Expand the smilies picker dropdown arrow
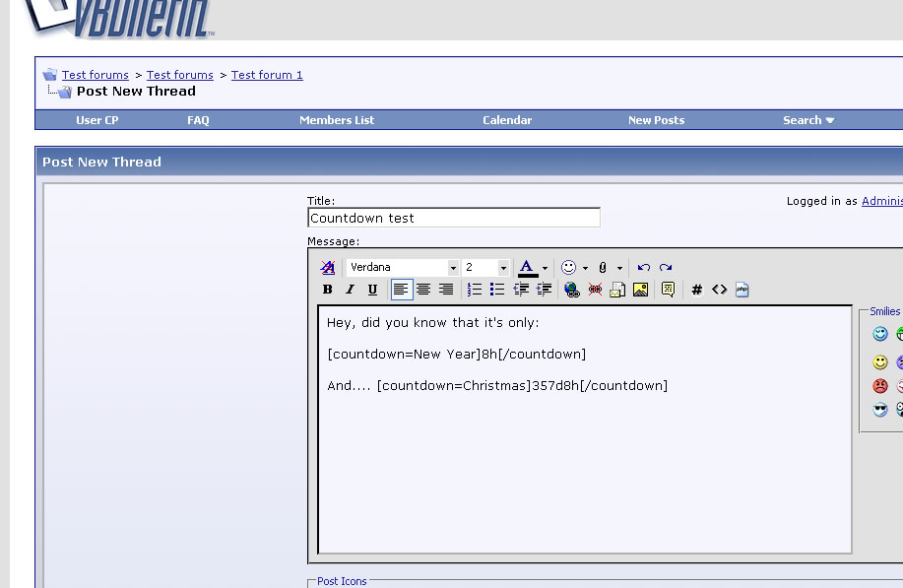This screenshot has width=903, height=588. (x=585, y=268)
